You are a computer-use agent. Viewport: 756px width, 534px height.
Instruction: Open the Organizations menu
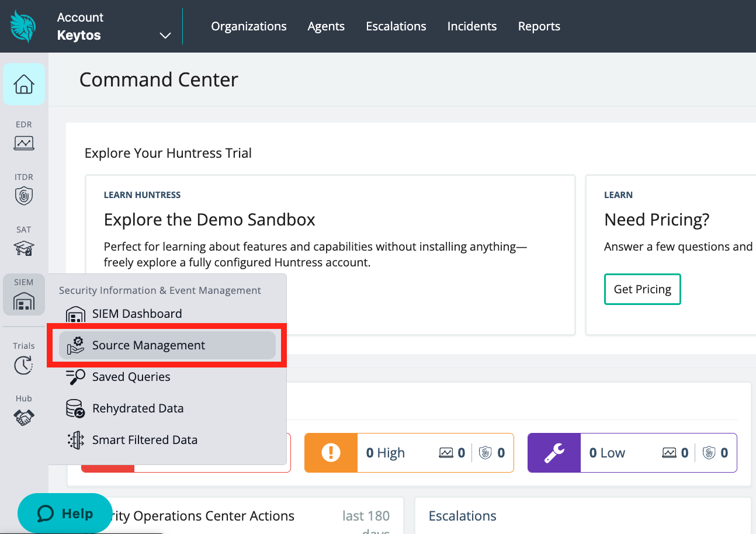[248, 26]
